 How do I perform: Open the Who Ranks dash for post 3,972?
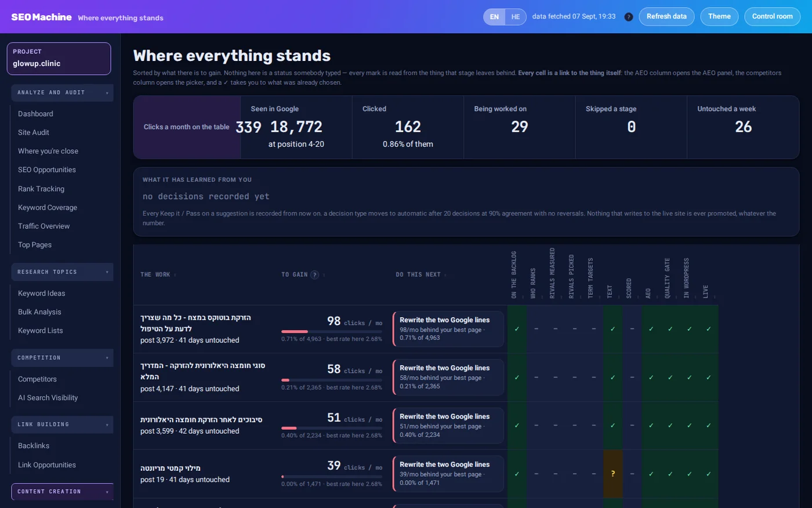536,329
